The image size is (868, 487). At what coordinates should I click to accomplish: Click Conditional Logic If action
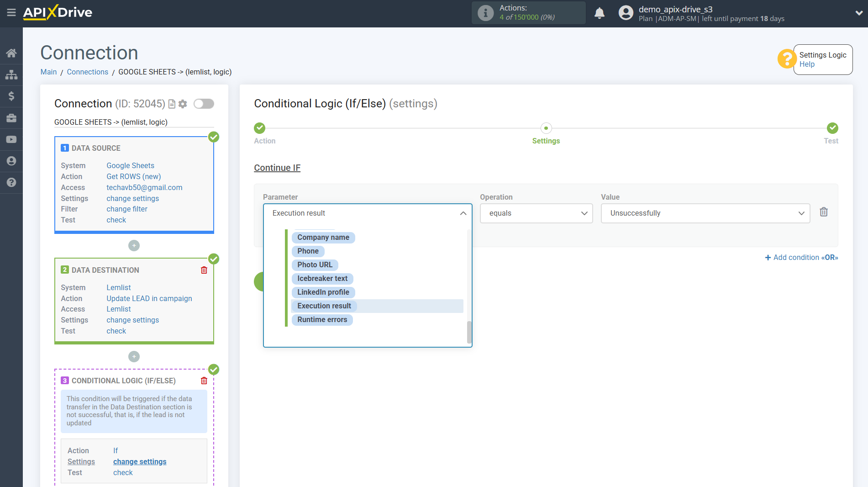coord(116,451)
